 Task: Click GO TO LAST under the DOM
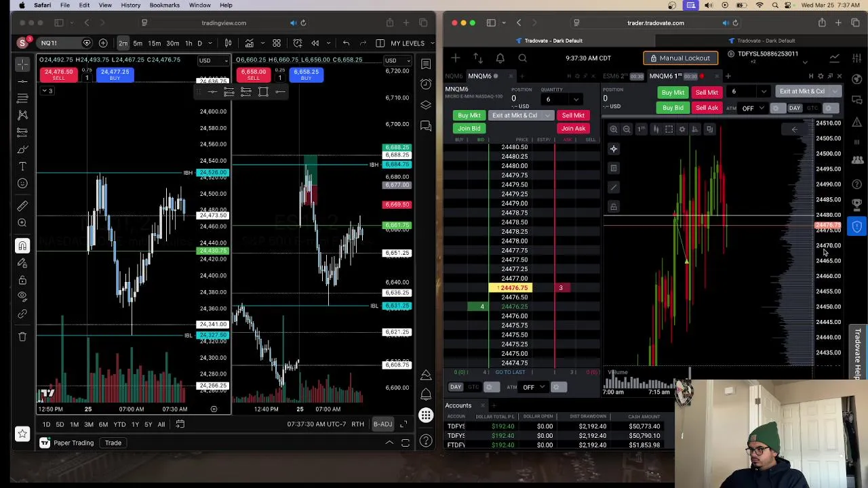coord(510,372)
